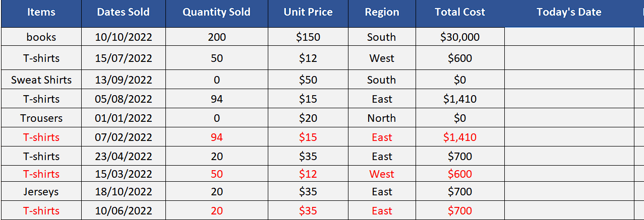This screenshot has width=644, height=220.
Task: Select the Dates Sold header cell
Action: 124,13
